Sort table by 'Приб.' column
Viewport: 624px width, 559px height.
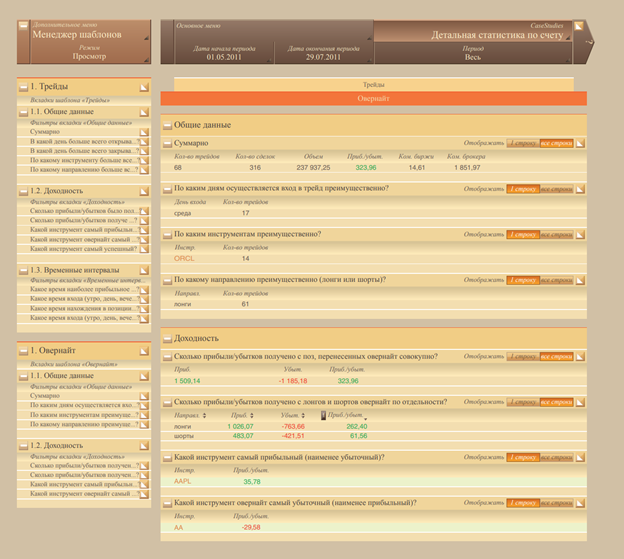(x=242, y=415)
